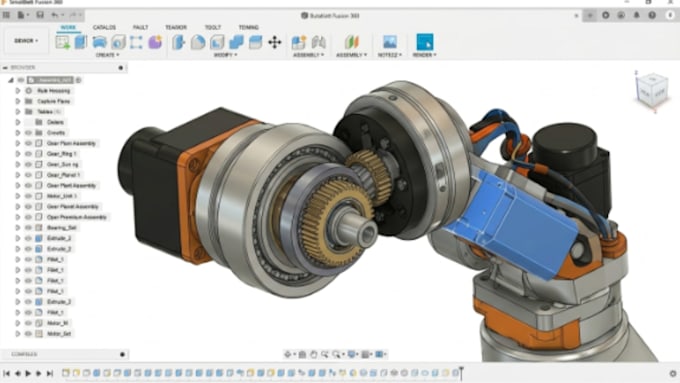Toggle visibility of Open Premium Assembly
The width and height of the screenshot is (680, 383).
(x=29, y=217)
